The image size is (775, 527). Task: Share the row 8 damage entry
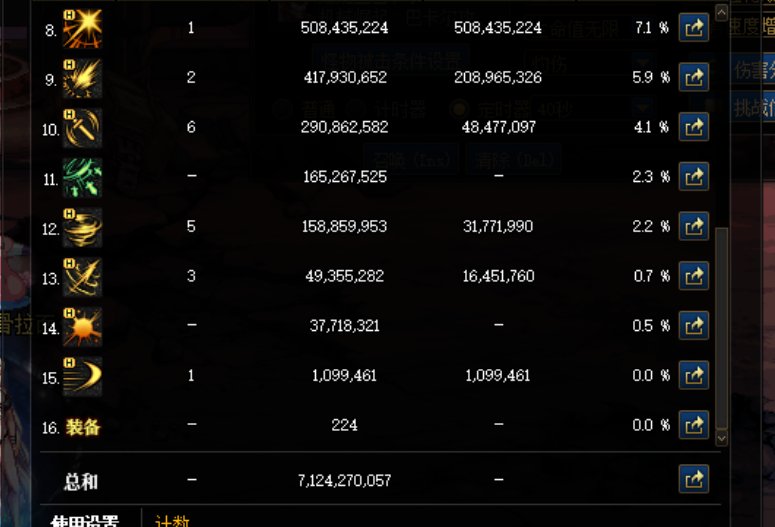693,28
